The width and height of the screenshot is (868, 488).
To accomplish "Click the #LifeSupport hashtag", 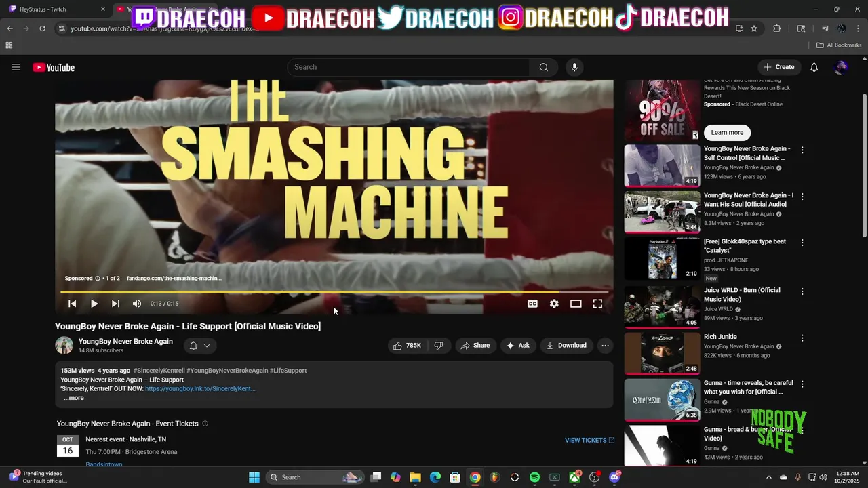I will pyautogui.click(x=288, y=371).
